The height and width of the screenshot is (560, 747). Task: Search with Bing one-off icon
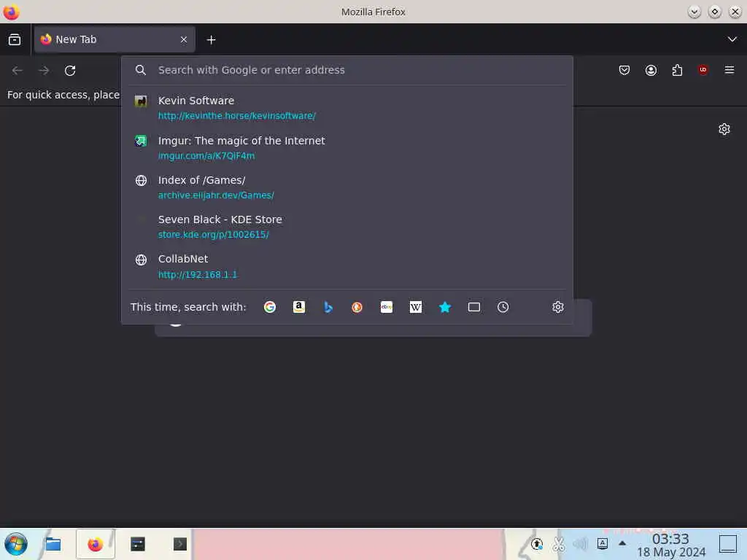(328, 307)
